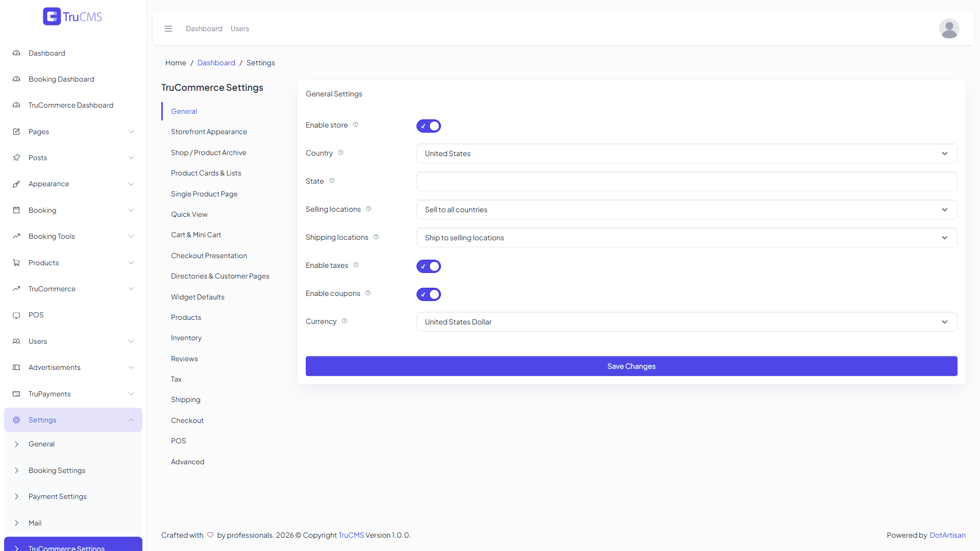Open Booking Settings in sidebar submenu
980x551 pixels.
point(57,470)
